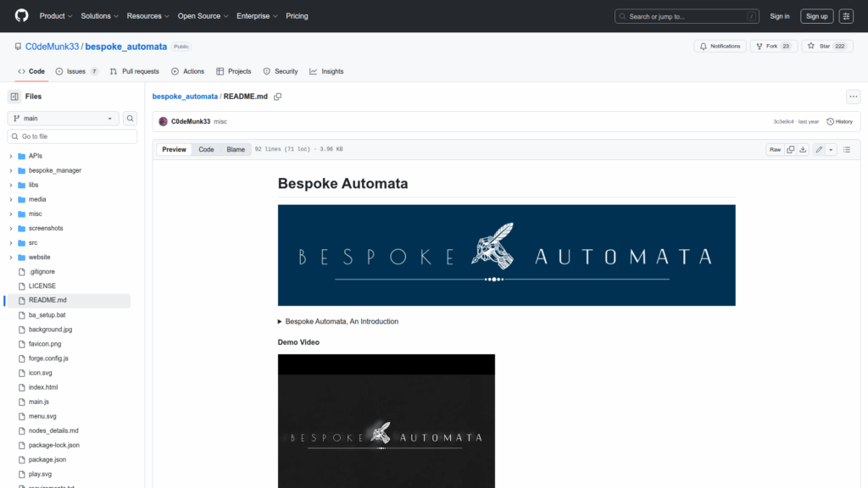
Task: Expand the website folder
Action: click(11, 258)
